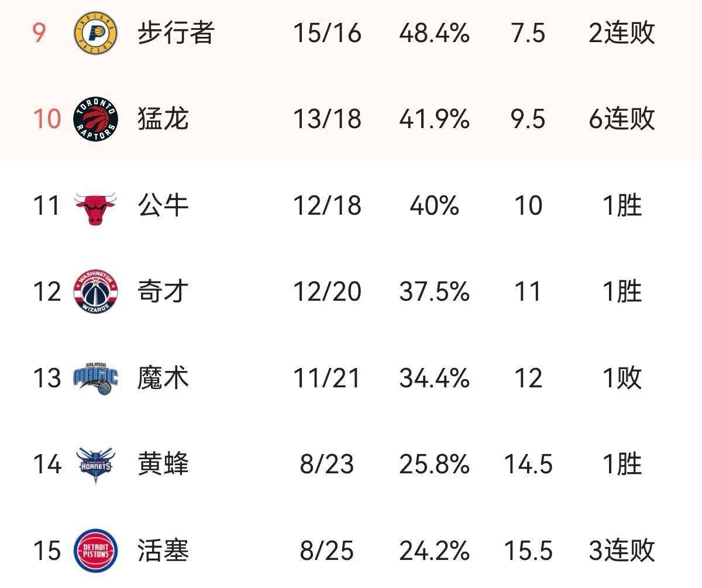702x588 pixels.
Task: Tap the Orlando Magic logo
Action: (x=95, y=378)
